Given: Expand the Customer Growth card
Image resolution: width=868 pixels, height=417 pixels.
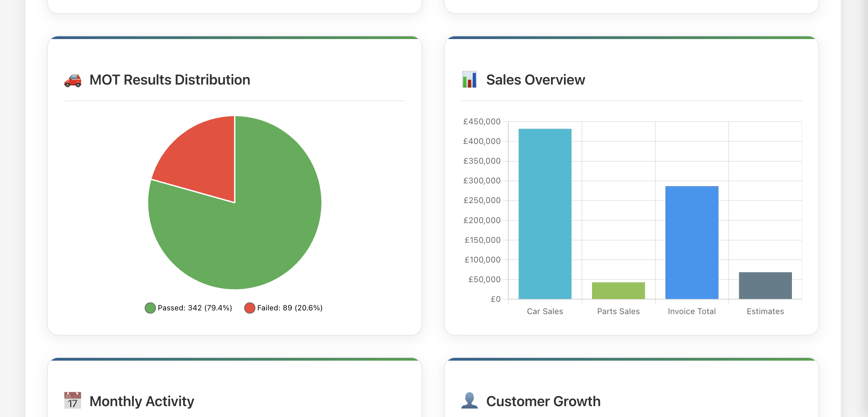Looking at the screenshot, I should (543, 401).
